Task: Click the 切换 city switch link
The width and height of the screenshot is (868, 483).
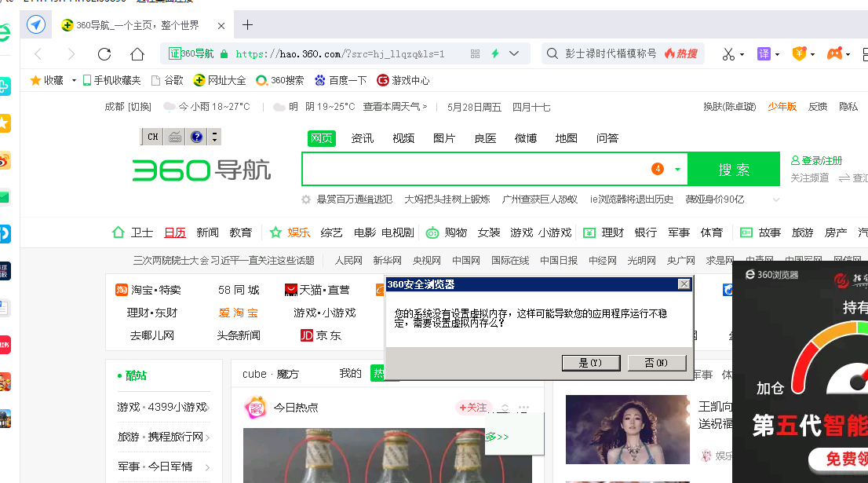Action: tap(140, 107)
